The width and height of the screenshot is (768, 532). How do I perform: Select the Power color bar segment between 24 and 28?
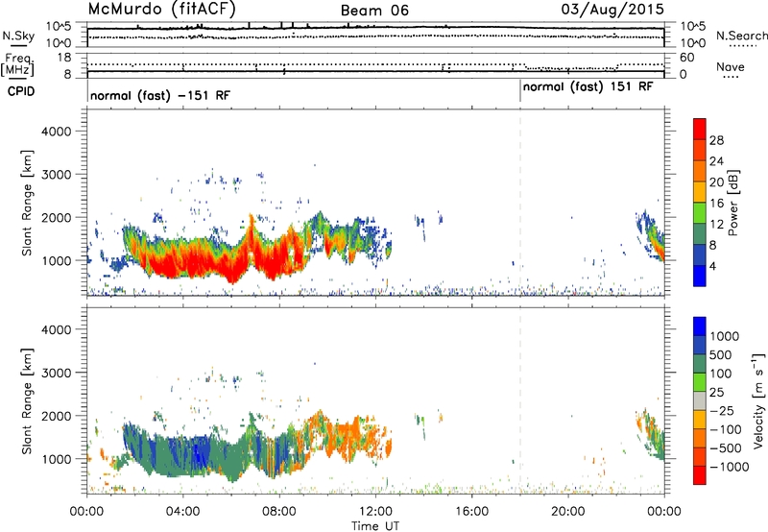[700, 150]
